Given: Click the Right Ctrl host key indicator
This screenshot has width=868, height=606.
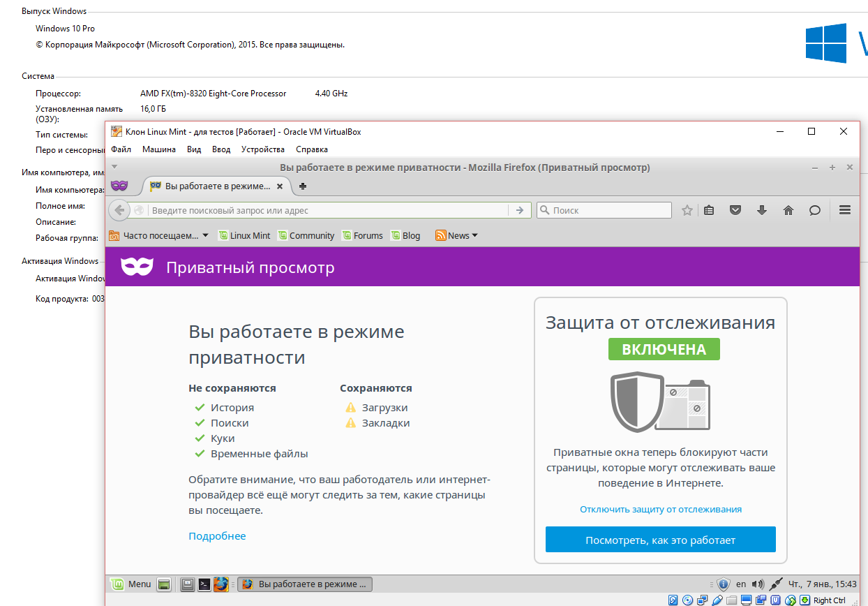Looking at the screenshot, I should [830, 600].
